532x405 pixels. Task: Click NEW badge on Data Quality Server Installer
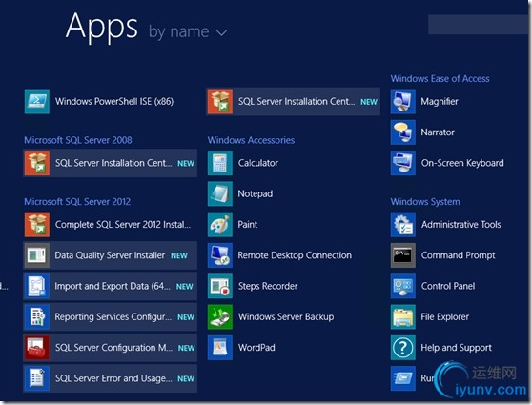click(x=179, y=255)
